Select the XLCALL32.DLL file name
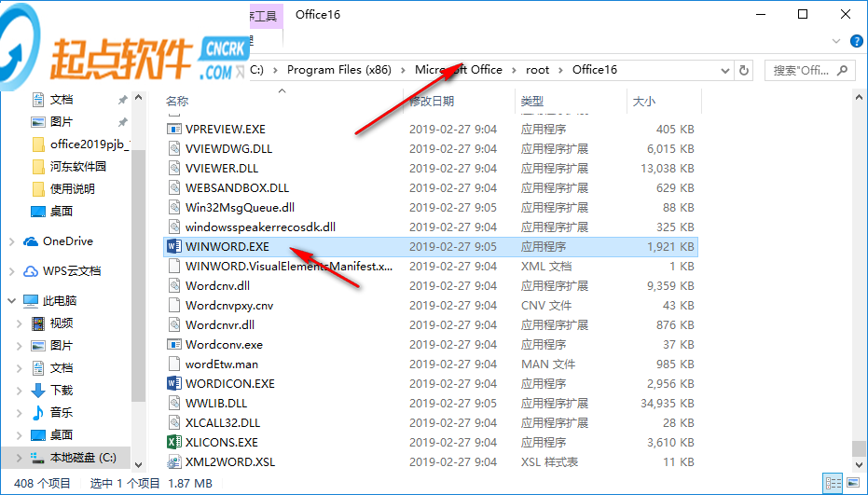The width and height of the screenshot is (868, 495). (x=223, y=422)
